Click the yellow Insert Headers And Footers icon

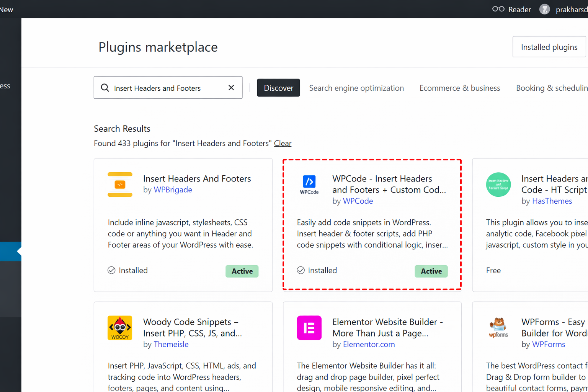point(120,185)
